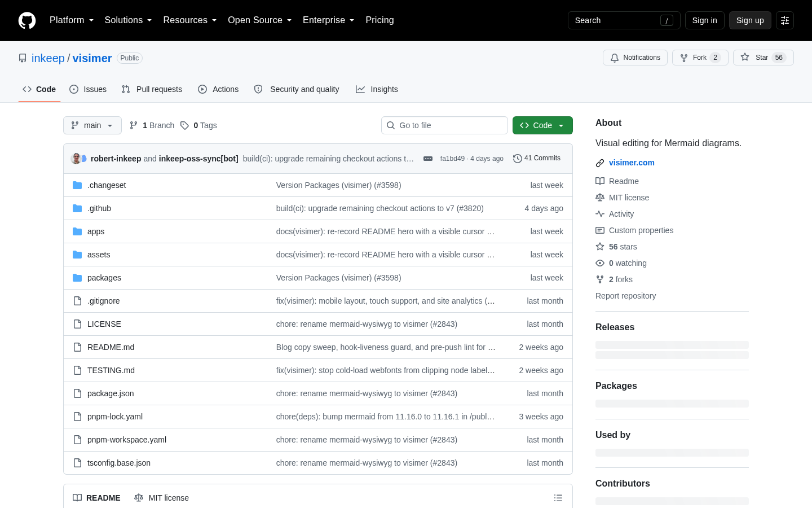The width and height of the screenshot is (812, 508).
Task: Open the README outline list icon
Action: (x=558, y=498)
